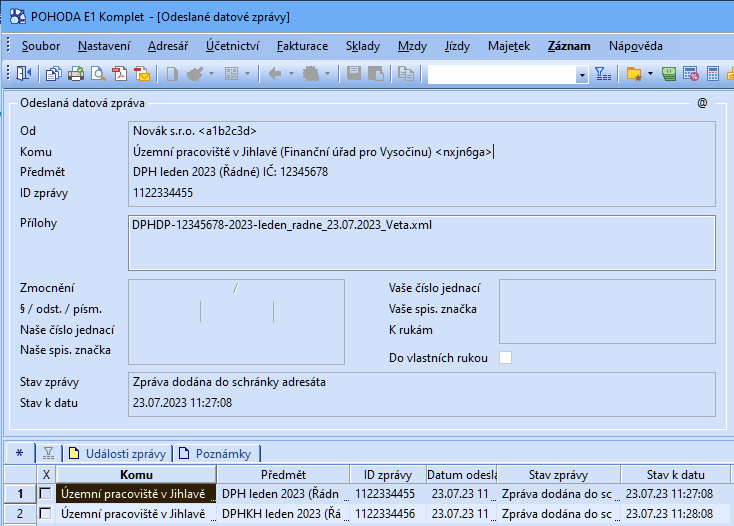Open the Majetek menu
This screenshot has width=734, height=526.
click(x=509, y=46)
